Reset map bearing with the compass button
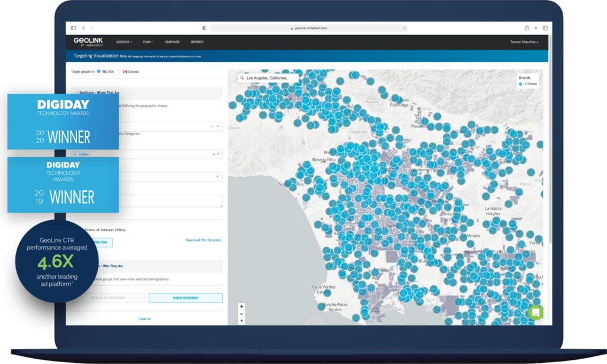Screen dimensions: 607x364 242,321
